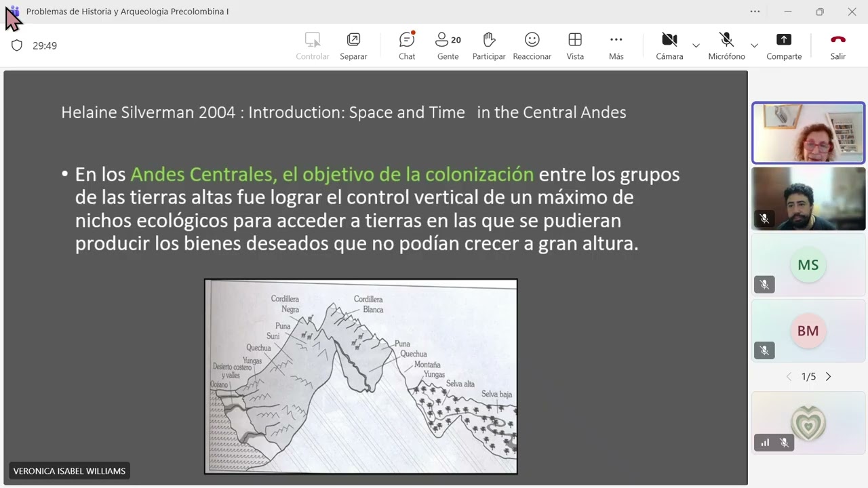Click the Andes ecological zones diagram
Screen dimensions: 868x488
tap(361, 376)
